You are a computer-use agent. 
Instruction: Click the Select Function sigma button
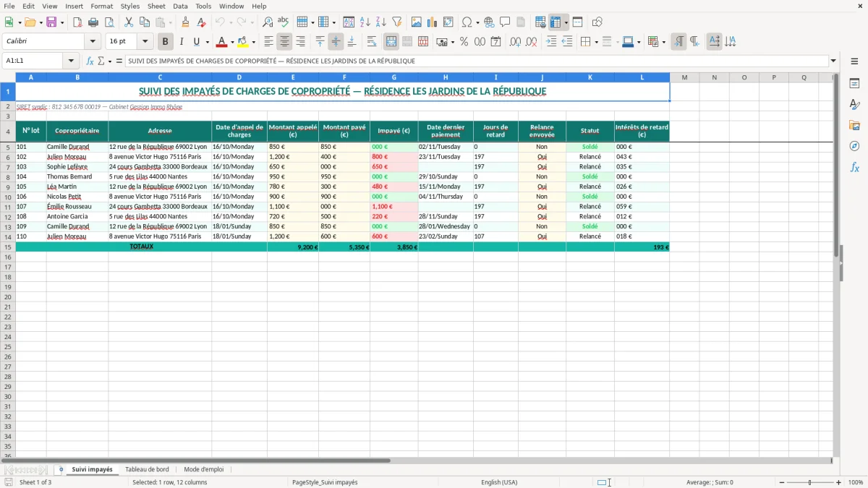pos(101,61)
